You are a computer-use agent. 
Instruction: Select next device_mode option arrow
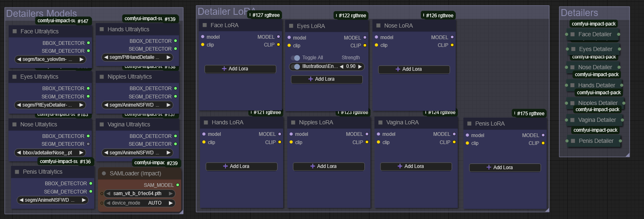pos(171,203)
